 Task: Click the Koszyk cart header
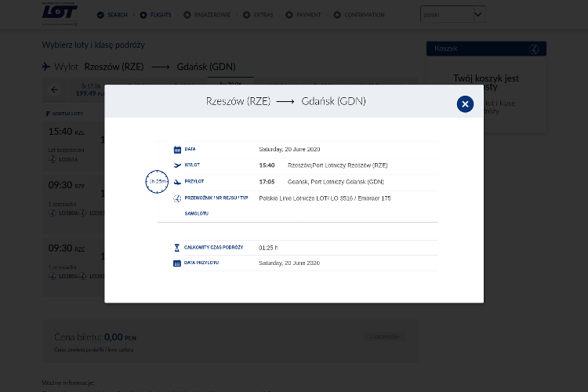pyautogui.click(x=486, y=49)
